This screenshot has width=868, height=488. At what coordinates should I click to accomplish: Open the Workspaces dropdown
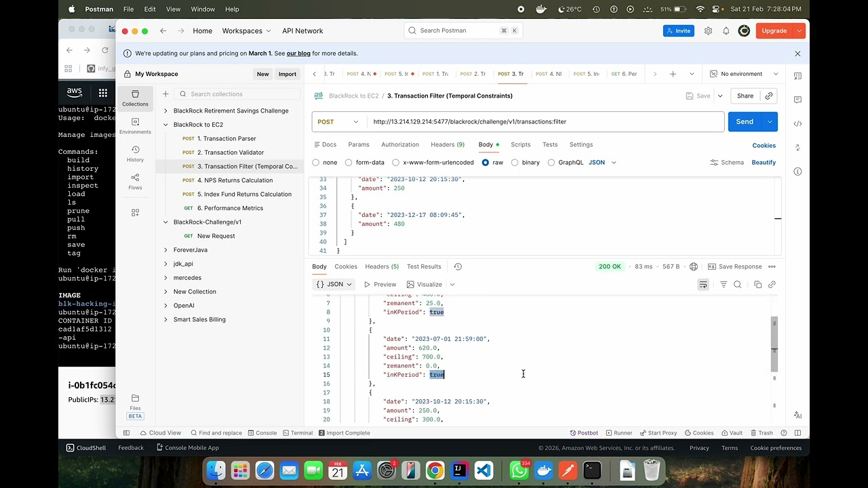click(246, 30)
